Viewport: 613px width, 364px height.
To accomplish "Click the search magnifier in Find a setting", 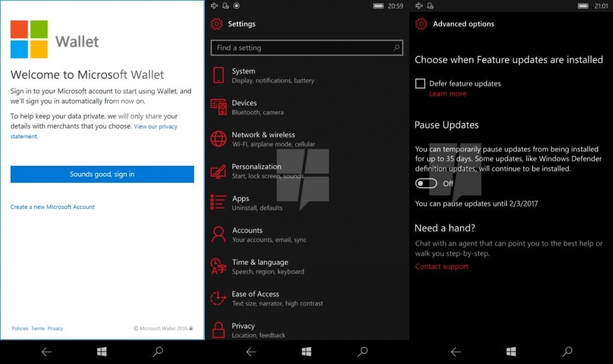I will click(396, 48).
